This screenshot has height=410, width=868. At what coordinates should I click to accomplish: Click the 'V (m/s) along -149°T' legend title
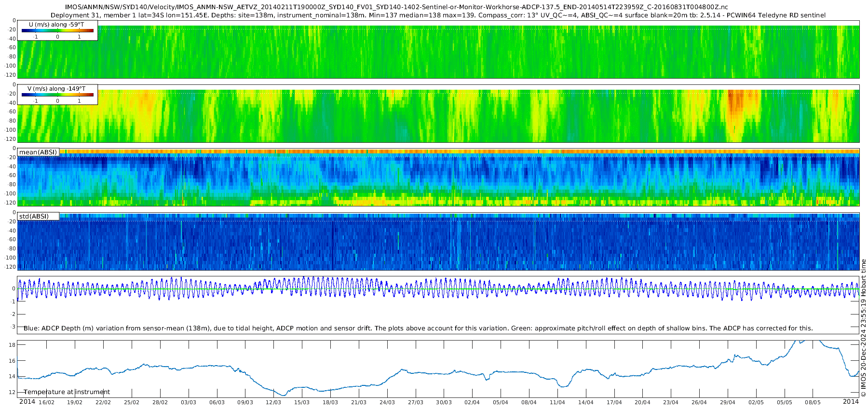(56, 89)
